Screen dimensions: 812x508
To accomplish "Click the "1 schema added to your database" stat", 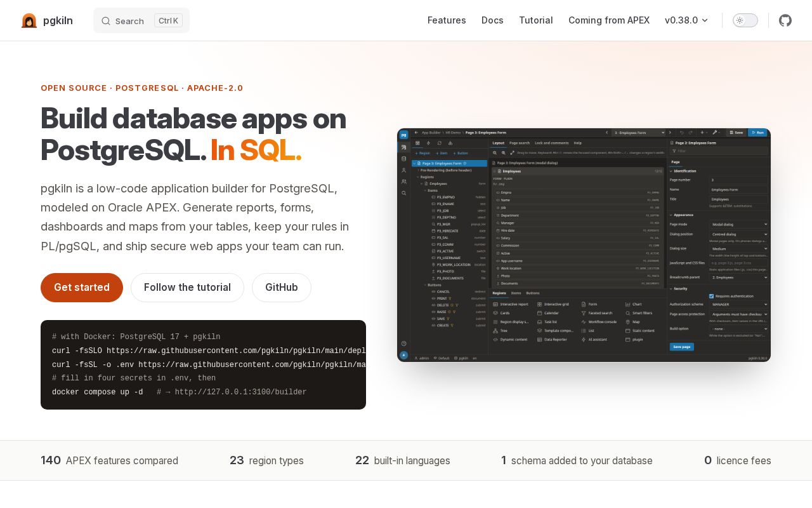I will [577, 460].
